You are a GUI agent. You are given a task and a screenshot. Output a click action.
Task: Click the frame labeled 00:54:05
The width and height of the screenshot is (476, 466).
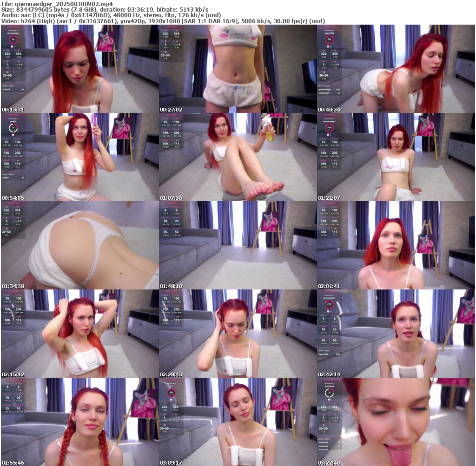[79, 157]
